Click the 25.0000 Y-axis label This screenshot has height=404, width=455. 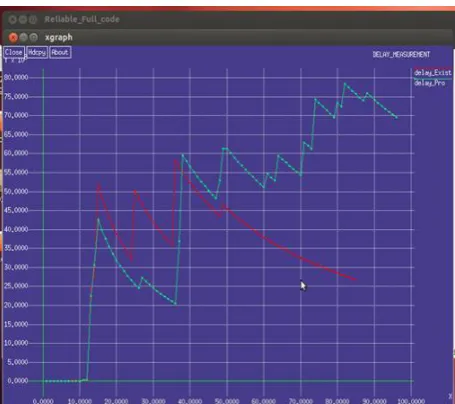[16, 286]
